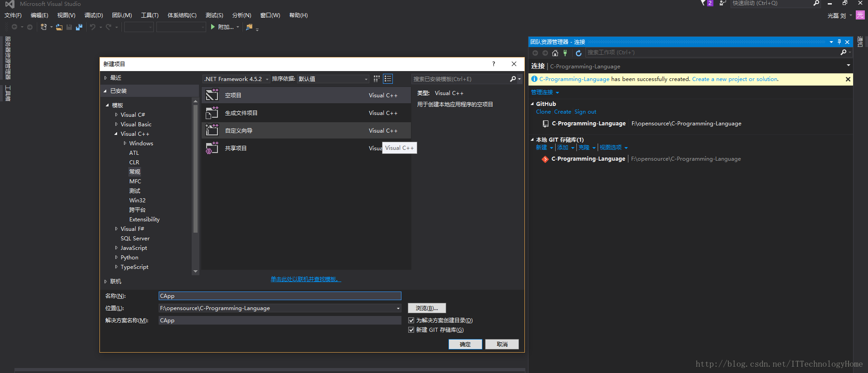Toggle 为解决方案创建目录 checkbox

411,320
